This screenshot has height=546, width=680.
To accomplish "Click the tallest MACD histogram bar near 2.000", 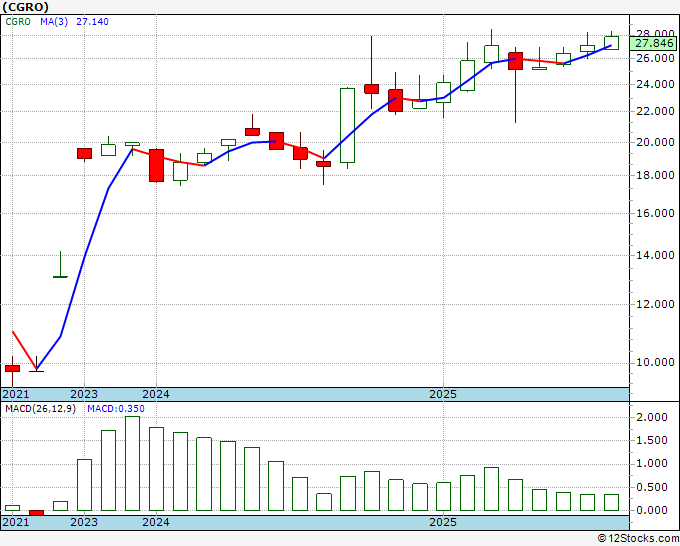I will [132, 464].
